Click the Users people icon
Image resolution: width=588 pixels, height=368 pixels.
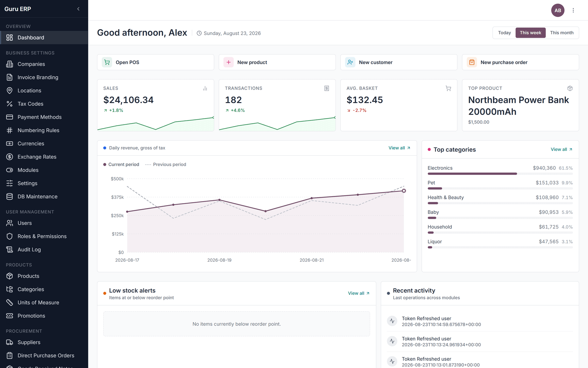pyautogui.click(x=9, y=223)
